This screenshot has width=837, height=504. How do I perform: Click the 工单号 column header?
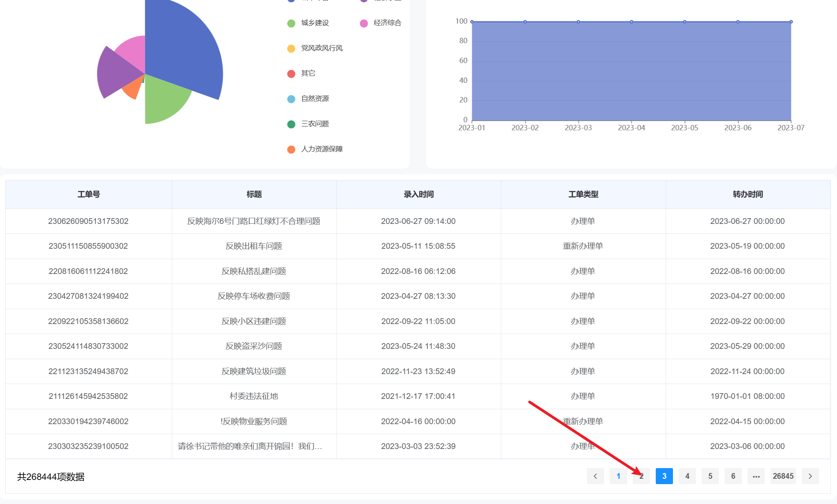pos(89,194)
